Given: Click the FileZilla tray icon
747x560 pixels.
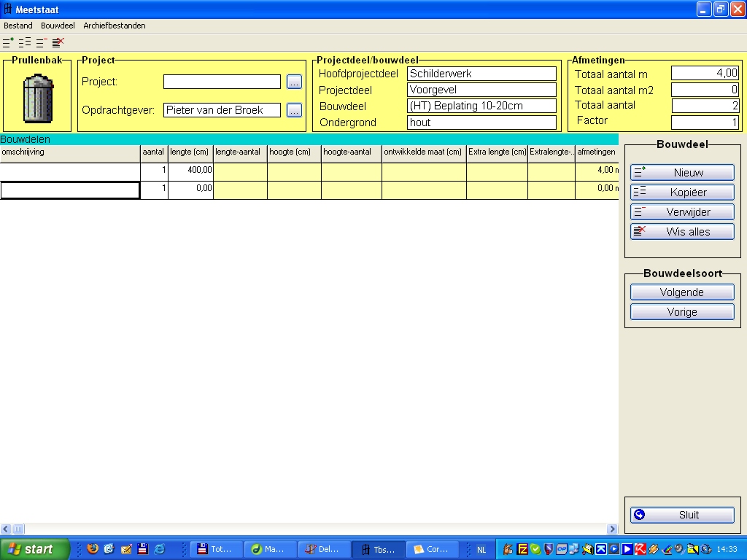Looking at the screenshot, I should click(522, 549).
